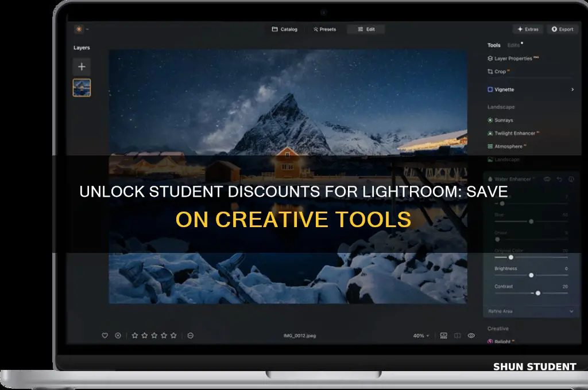This screenshot has width=588, height=390.
Task: Switch to the Presets tab
Action: 325,29
